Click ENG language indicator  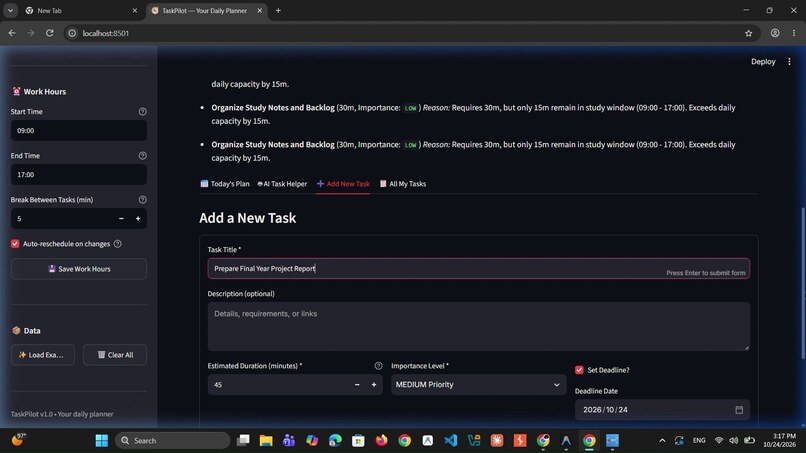pos(699,441)
